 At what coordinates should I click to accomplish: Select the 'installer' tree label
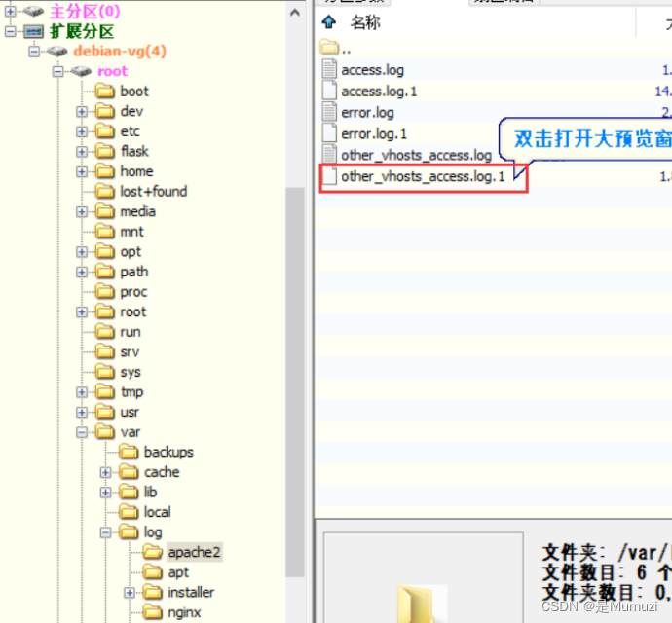(191, 592)
